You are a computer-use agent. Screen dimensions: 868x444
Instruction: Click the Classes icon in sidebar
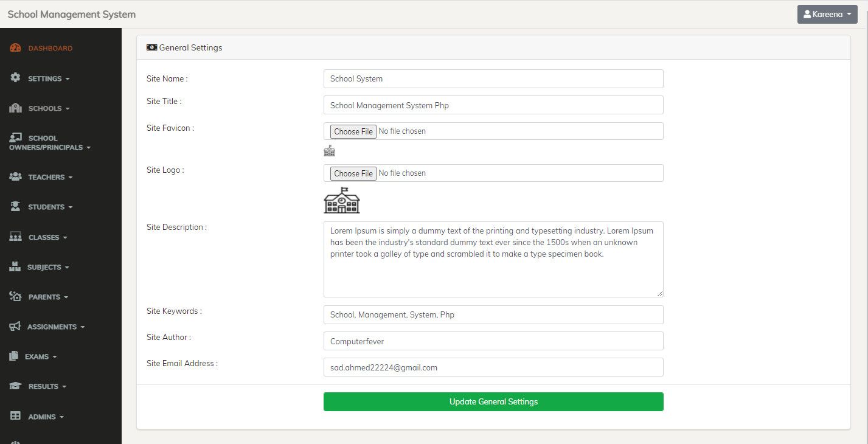[x=16, y=237]
